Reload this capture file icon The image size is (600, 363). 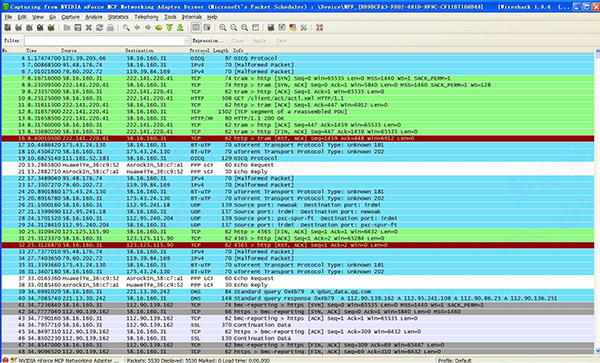(99, 28)
